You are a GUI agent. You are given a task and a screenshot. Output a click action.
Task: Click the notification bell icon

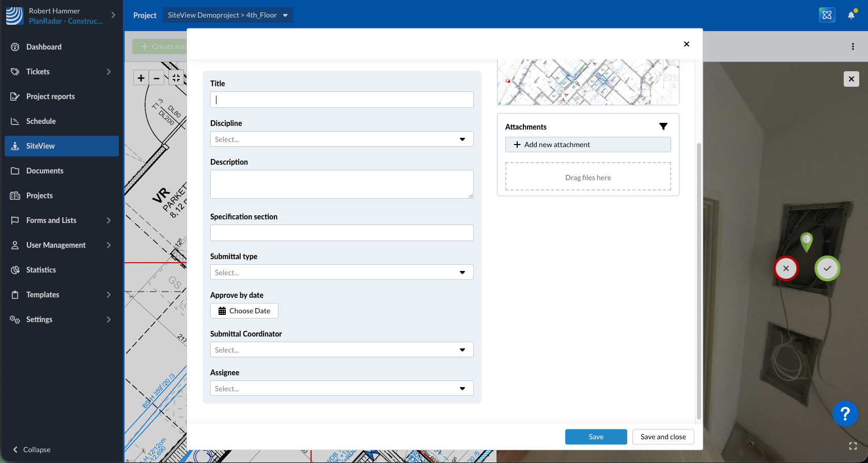(x=851, y=15)
